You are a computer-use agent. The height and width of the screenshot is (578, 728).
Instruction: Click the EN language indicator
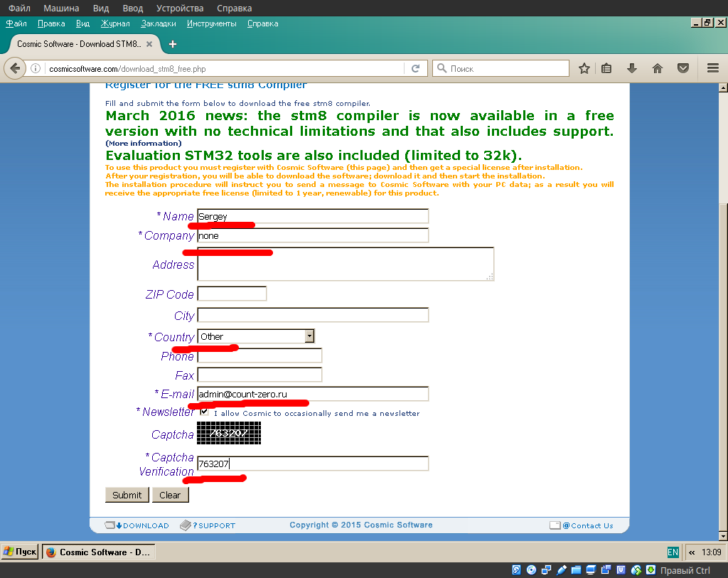pyautogui.click(x=673, y=552)
